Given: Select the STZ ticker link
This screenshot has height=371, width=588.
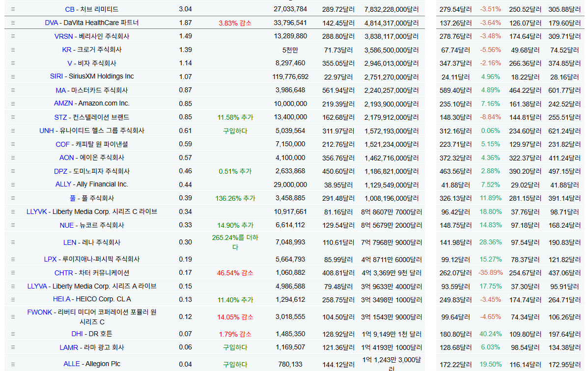Looking at the screenshot, I should tap(60, 117).
